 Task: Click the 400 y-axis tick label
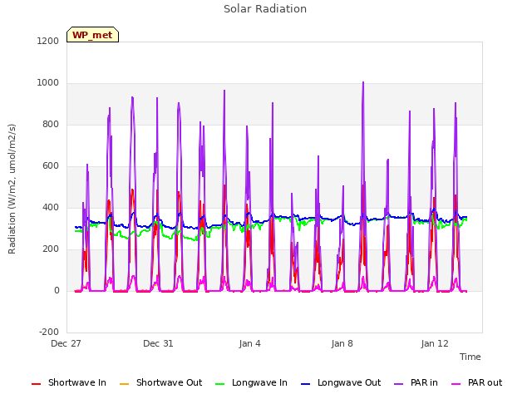coord(51,207)
